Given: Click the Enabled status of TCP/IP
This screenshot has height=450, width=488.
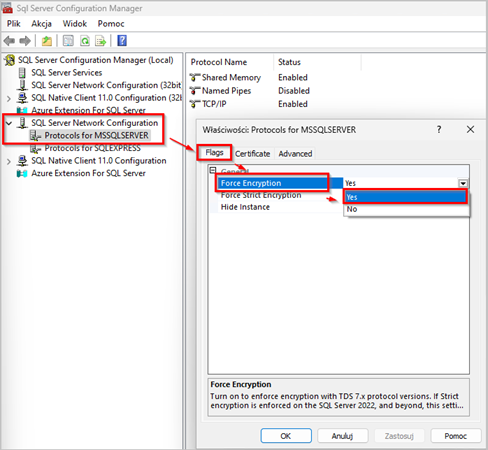Looking at the screenshot, I should pos(293,104).
